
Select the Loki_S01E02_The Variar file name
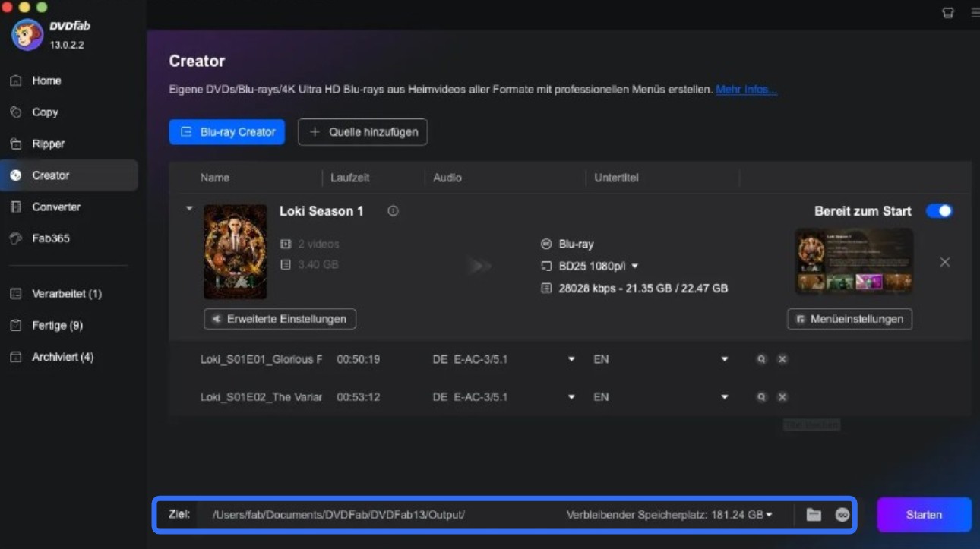(x=261, y=397)
